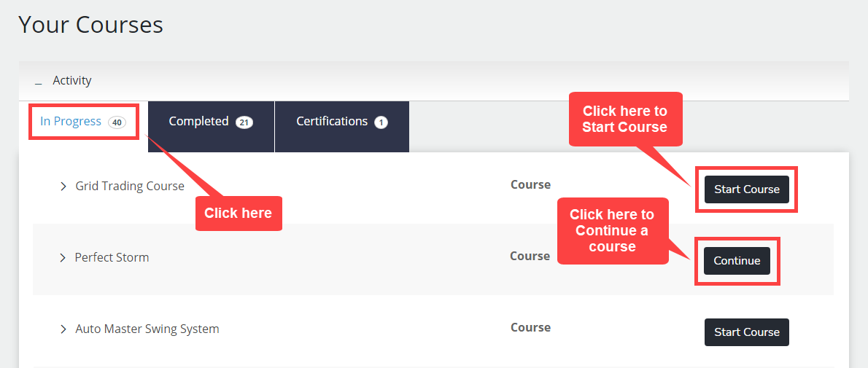Continue the Perfect Storm course
Screen dimensions: 868x368
[x=737, y=261]
